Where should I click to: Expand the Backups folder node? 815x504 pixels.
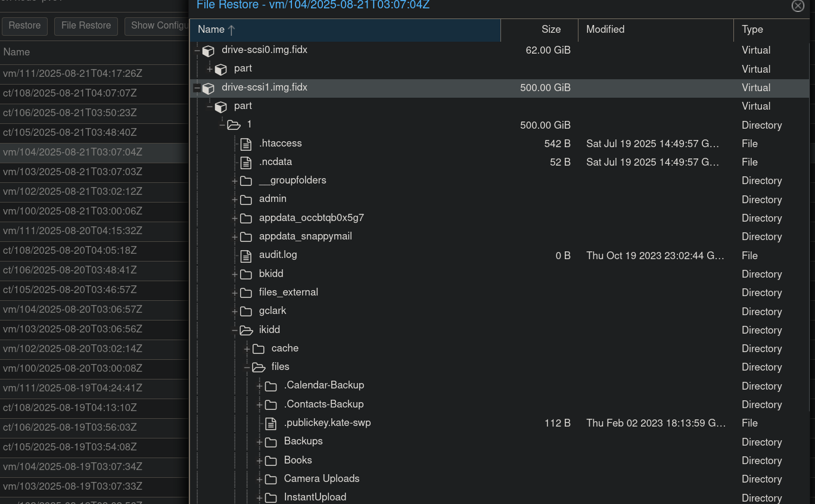pos(259,442)
